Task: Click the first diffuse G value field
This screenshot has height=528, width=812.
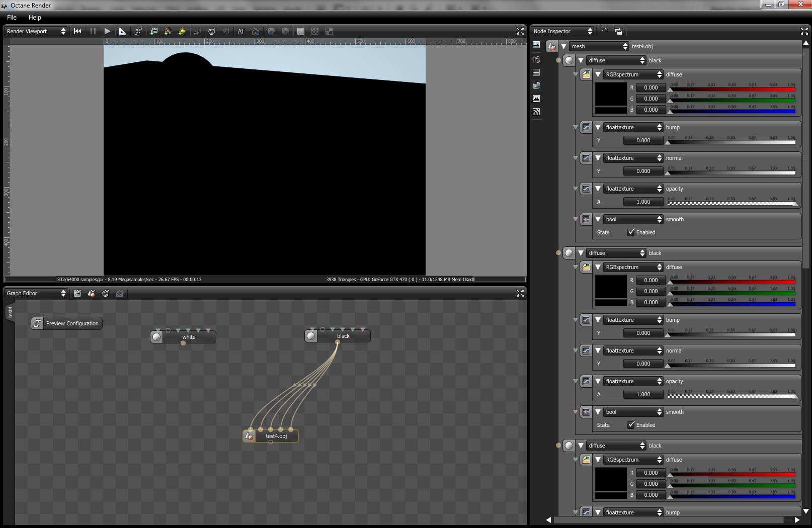Action: [x=651, y=99]
